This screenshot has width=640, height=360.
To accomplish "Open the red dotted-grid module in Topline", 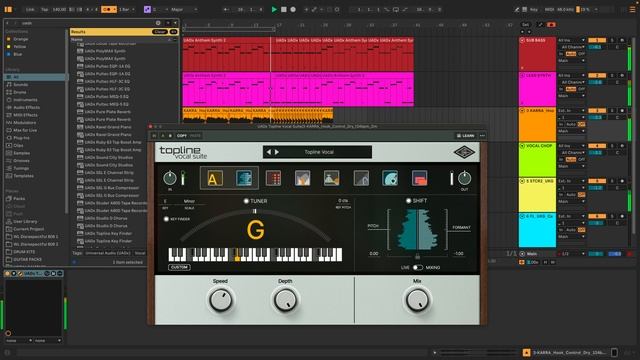I will (273, 178).
